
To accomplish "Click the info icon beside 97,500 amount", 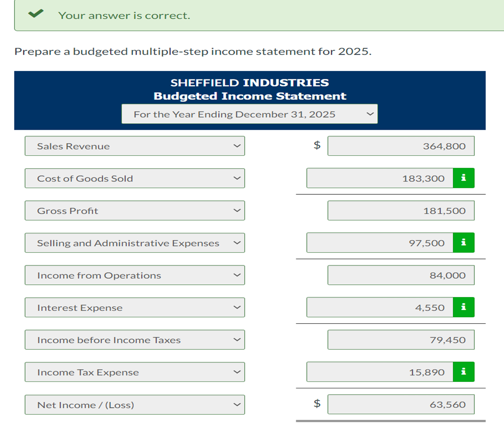I will (464, 243).
